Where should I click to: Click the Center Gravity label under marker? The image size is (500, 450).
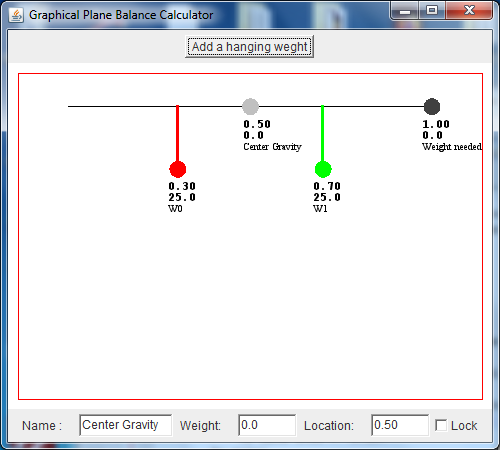(x=272, y=147)
